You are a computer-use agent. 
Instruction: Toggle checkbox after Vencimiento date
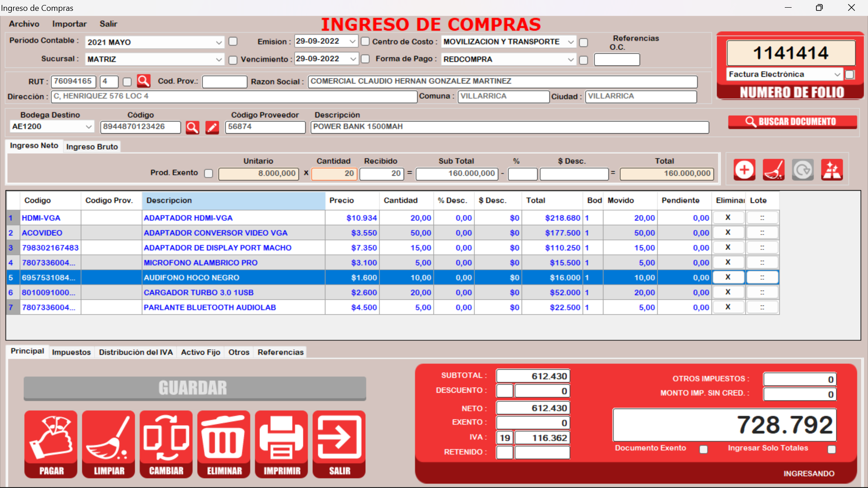[365, 59]
